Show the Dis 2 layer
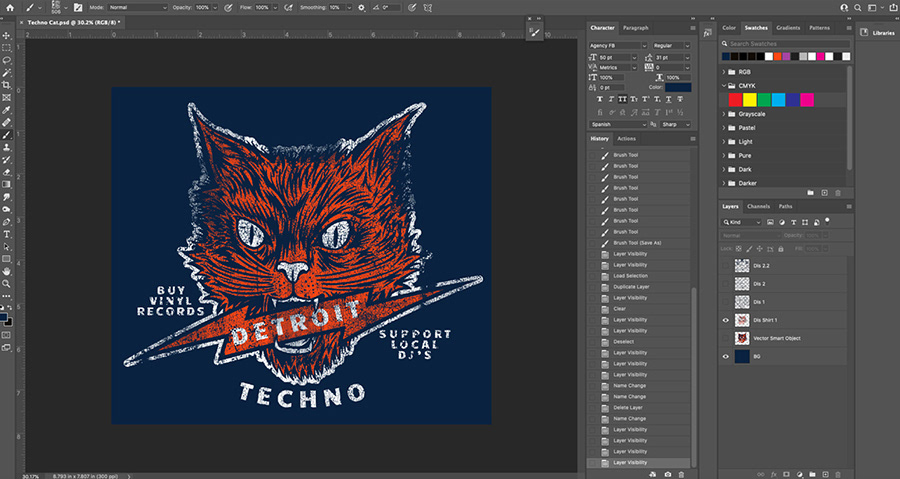Viewport: 900px width, 479px height. coord(726,284)
